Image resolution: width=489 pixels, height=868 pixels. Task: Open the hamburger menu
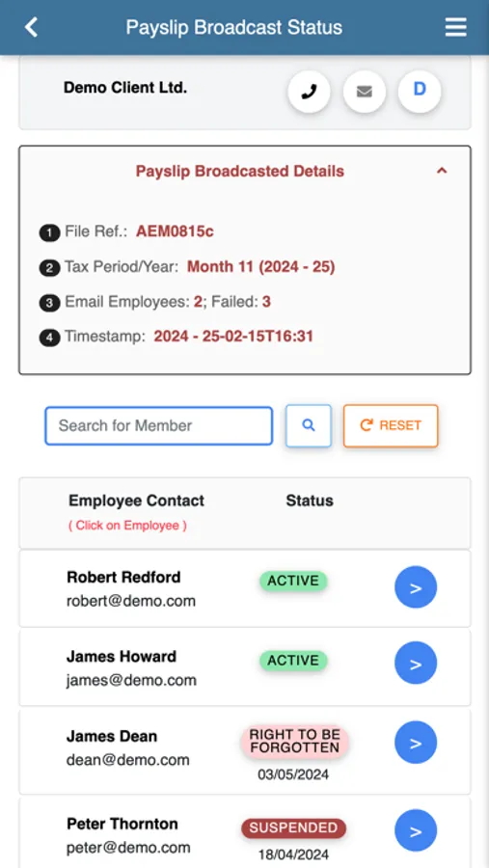click(x=455, y=27)
